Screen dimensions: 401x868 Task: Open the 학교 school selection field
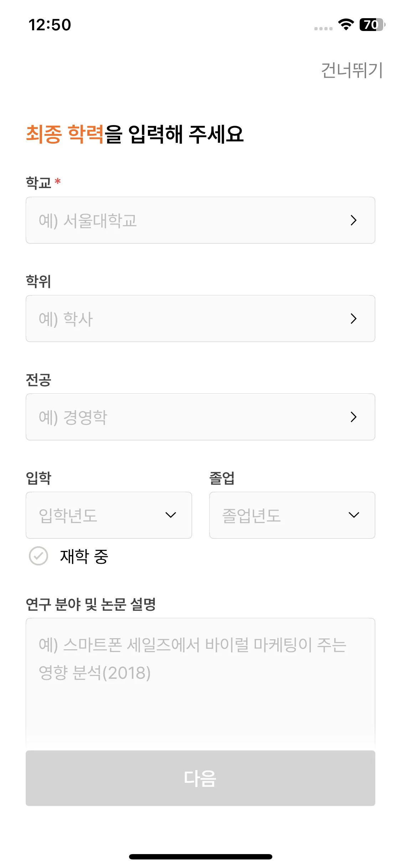(x=192, y=220)
